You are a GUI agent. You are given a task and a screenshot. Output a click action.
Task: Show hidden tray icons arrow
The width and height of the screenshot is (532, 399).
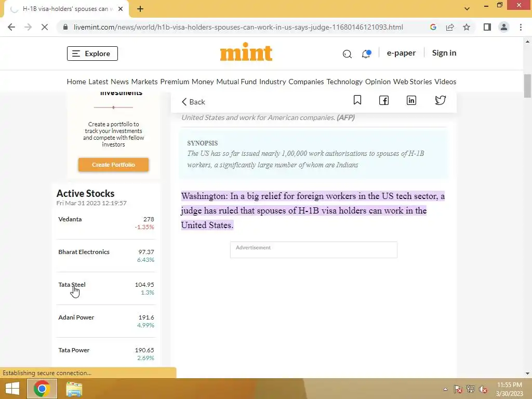(445, 389)
